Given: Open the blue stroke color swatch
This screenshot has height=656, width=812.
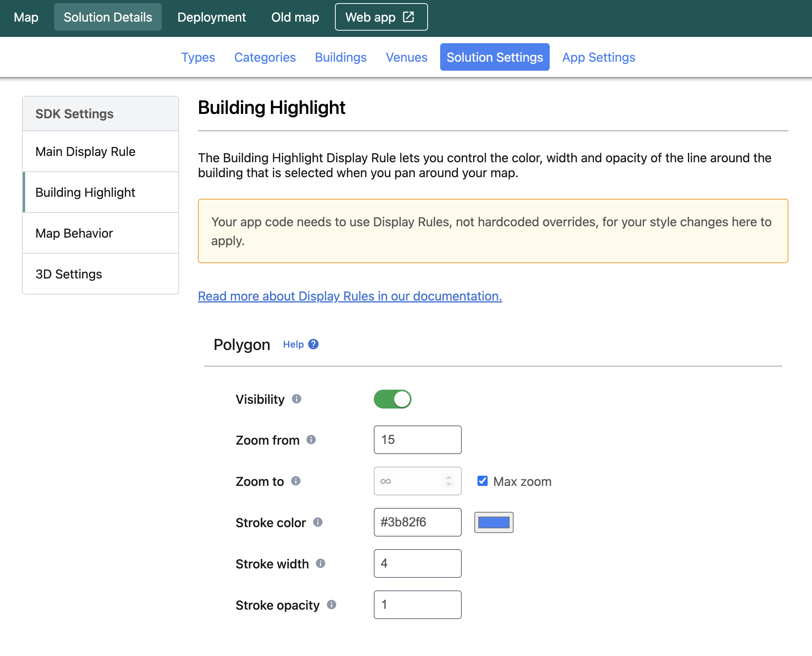Looking at the screenshot, I should [x=494, y=522].
